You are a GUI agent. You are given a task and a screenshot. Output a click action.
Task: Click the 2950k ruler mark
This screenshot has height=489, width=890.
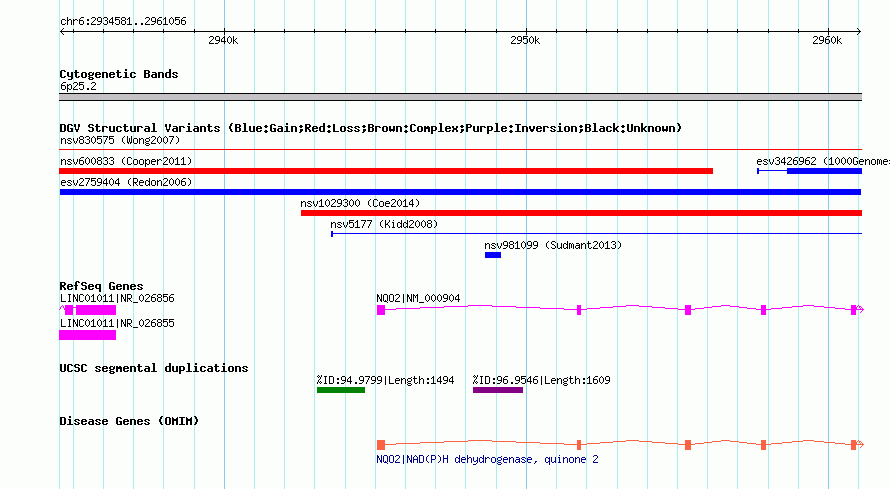click(x=525, y=40)
